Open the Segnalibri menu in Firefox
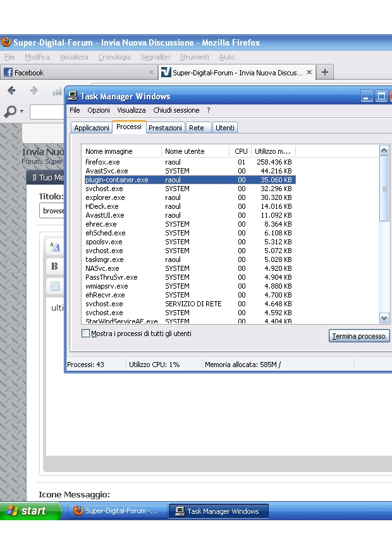 click(x=155, y=57)
